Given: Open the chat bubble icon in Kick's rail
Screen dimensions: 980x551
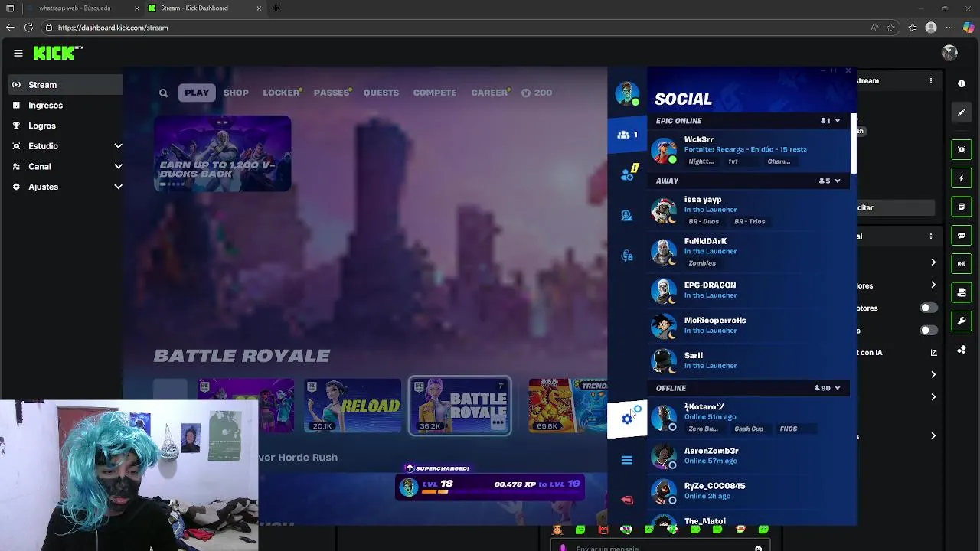Looking at the screenshot, I should (962, 236).
